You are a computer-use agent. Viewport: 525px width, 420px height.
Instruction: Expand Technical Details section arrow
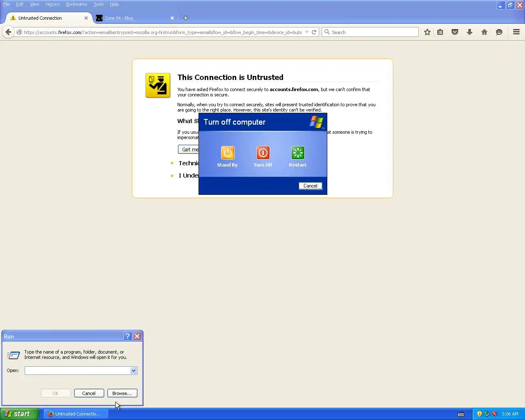[x=172, y=163]
